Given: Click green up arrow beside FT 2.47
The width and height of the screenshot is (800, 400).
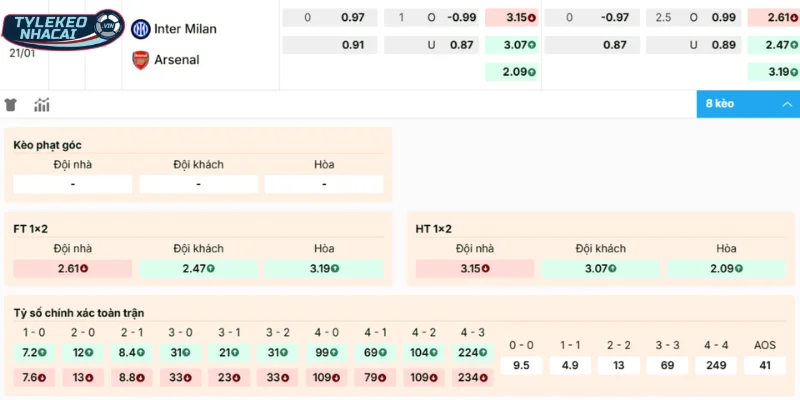Looking at the screenshot, I should (211, 269).
